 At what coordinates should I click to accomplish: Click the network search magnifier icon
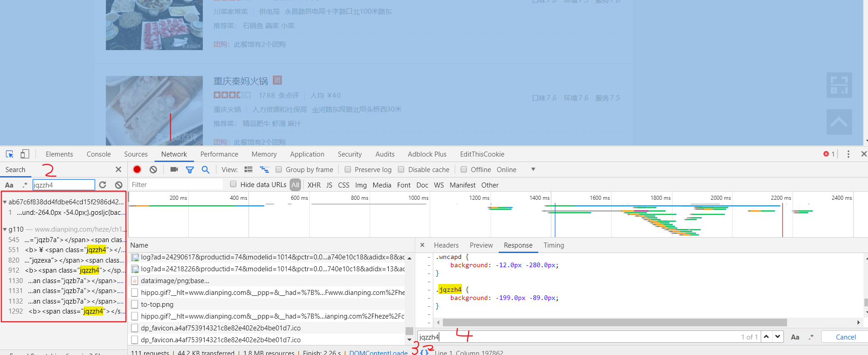pos(206,169)
